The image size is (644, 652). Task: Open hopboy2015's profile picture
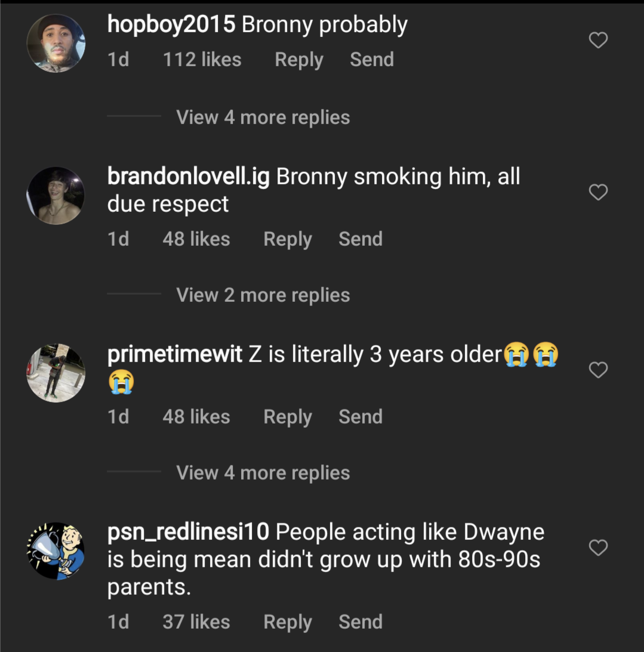coord(56,44)
